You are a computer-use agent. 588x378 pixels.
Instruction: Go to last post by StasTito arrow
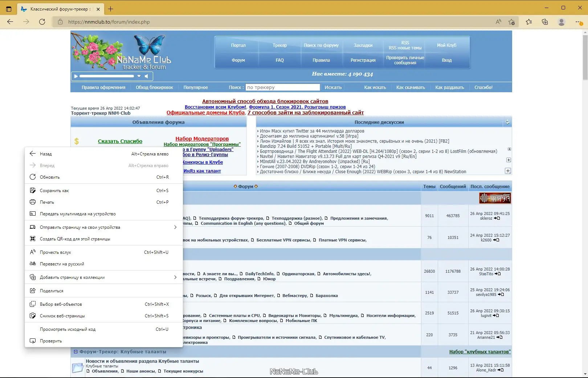pyautogui.click(x=498, y=274)
